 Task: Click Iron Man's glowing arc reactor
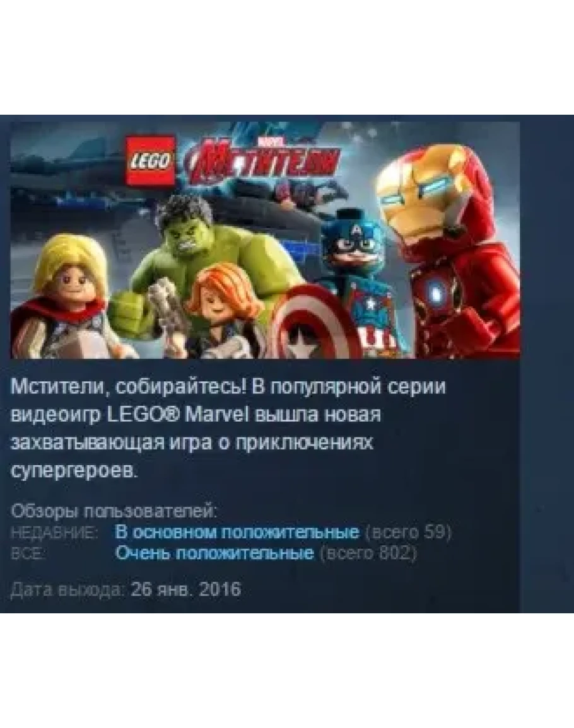pyautogui.click(x=436, y=292)
